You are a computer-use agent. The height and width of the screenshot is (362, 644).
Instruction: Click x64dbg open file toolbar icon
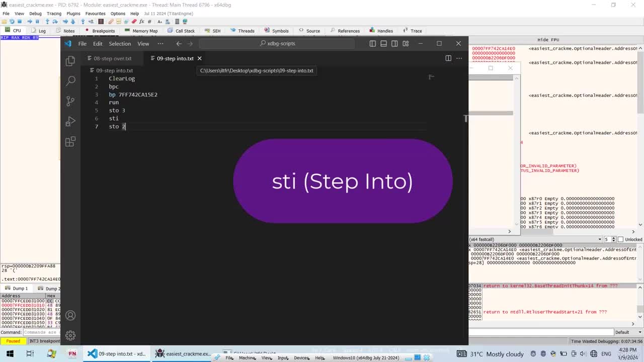click(4, 22)
